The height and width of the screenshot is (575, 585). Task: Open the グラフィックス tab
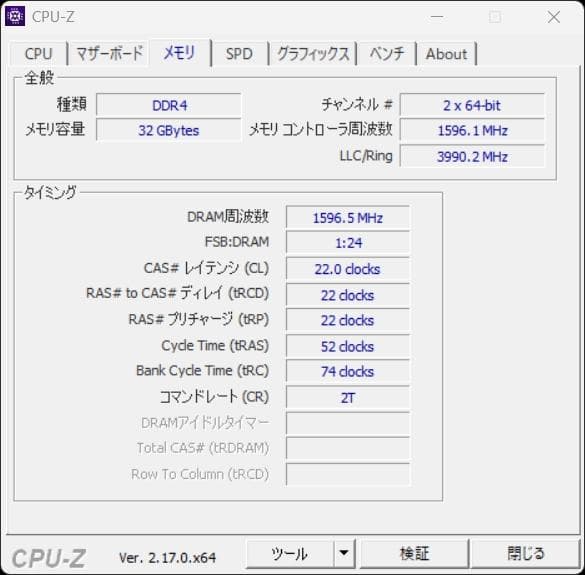click(313, 54)
